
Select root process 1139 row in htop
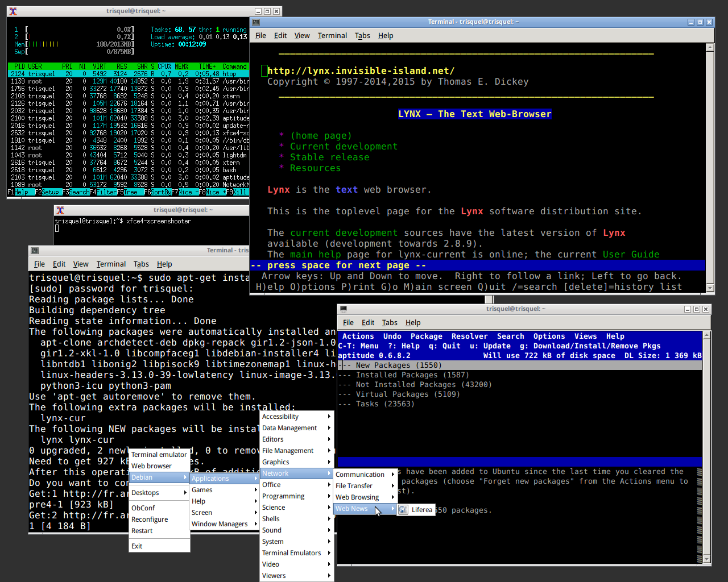pos(129,81)
